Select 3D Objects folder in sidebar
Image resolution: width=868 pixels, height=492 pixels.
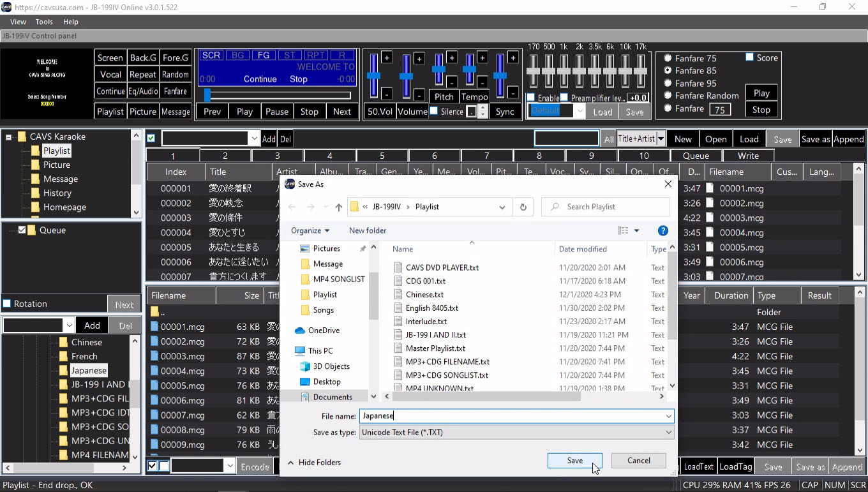331,366
